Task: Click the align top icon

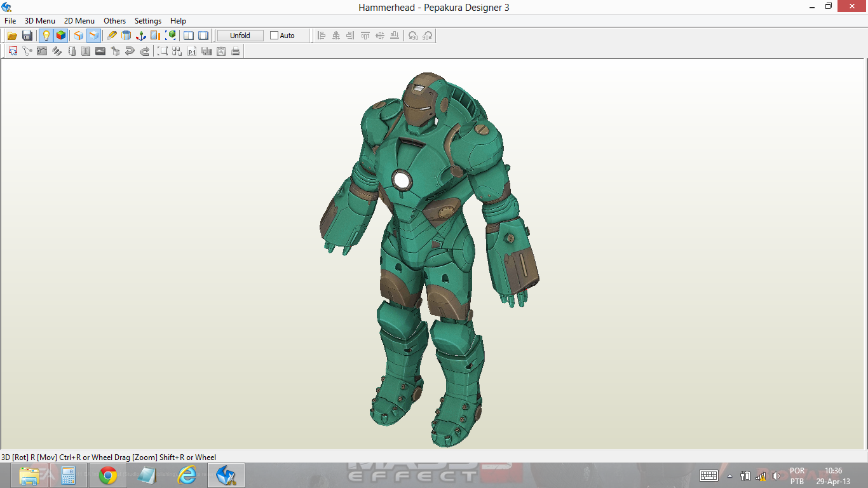Action: point(365,36)
